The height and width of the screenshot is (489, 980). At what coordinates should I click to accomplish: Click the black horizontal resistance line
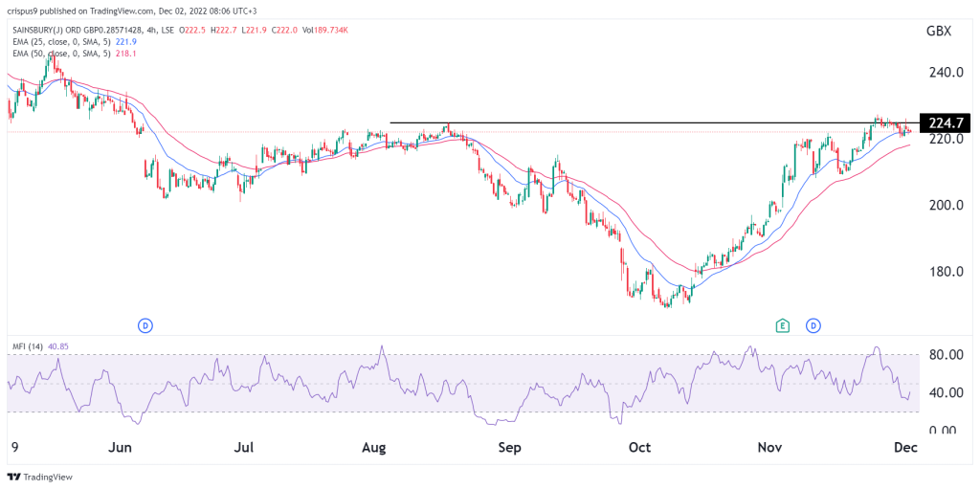[x=655, y=122]
